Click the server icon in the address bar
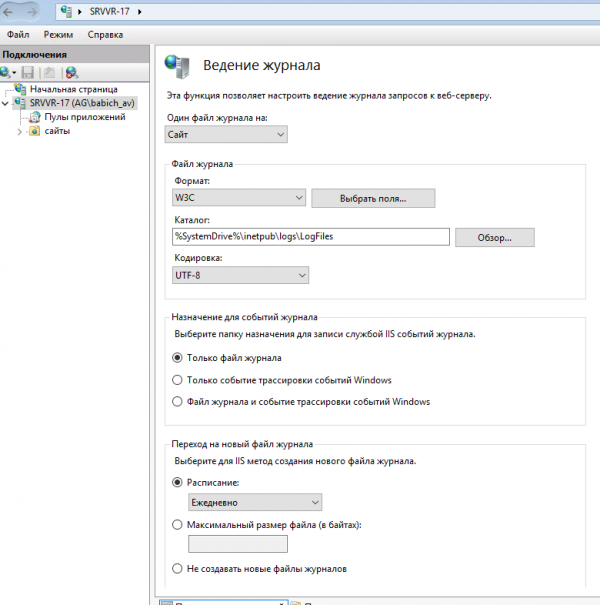 coord(67,12)
